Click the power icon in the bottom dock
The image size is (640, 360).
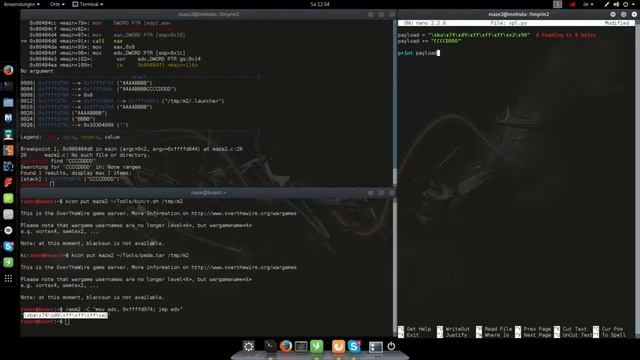click(x=391, y=347)
